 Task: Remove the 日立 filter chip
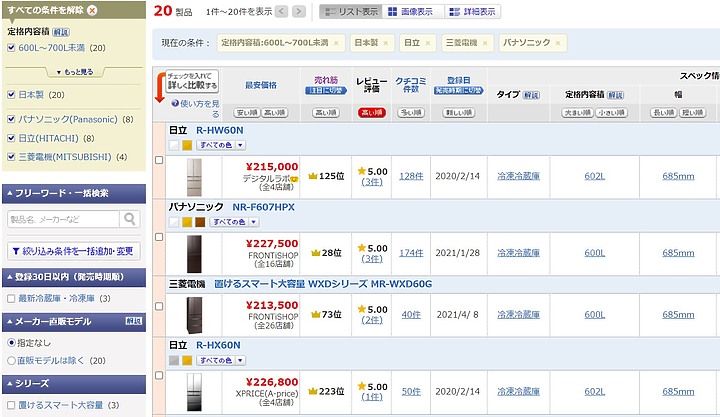428,43
